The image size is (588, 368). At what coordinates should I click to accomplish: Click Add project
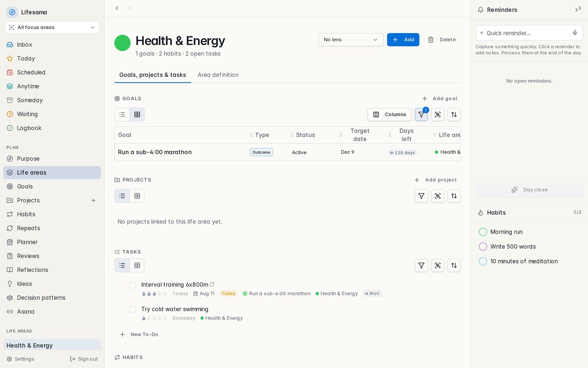pos(436,180)
